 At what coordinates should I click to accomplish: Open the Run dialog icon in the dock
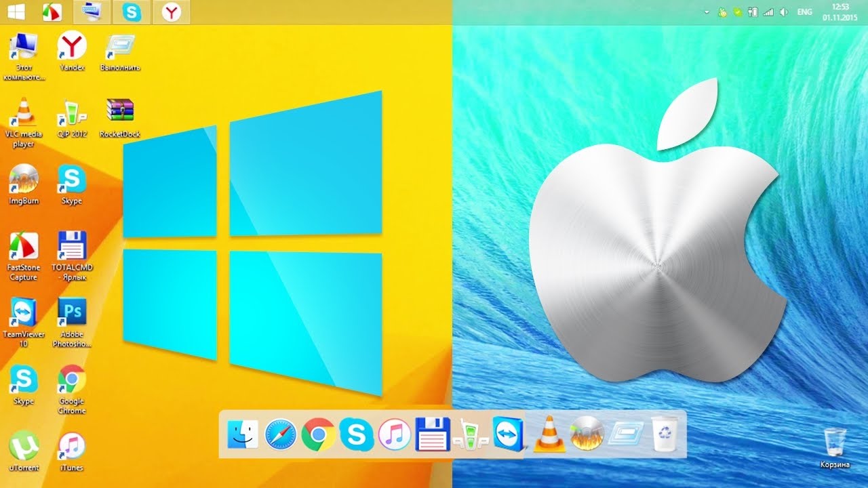point(626,434)
